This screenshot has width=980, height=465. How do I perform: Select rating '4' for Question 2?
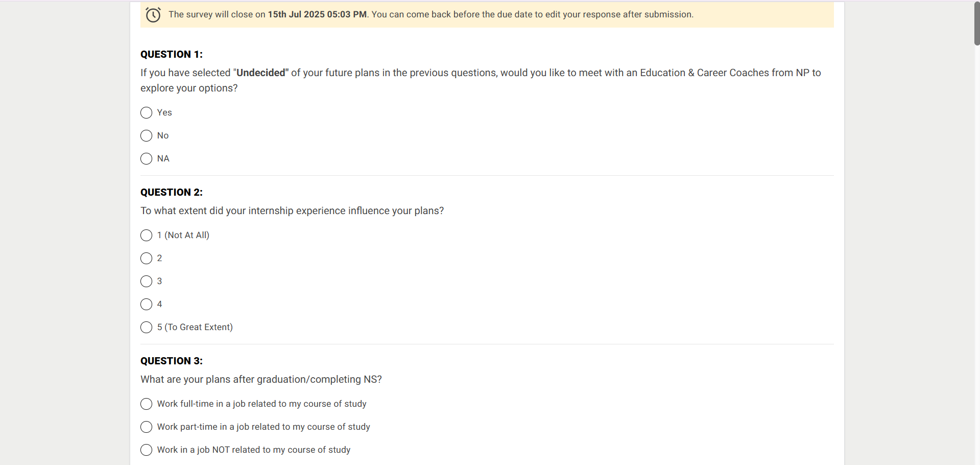click(146, 304)
